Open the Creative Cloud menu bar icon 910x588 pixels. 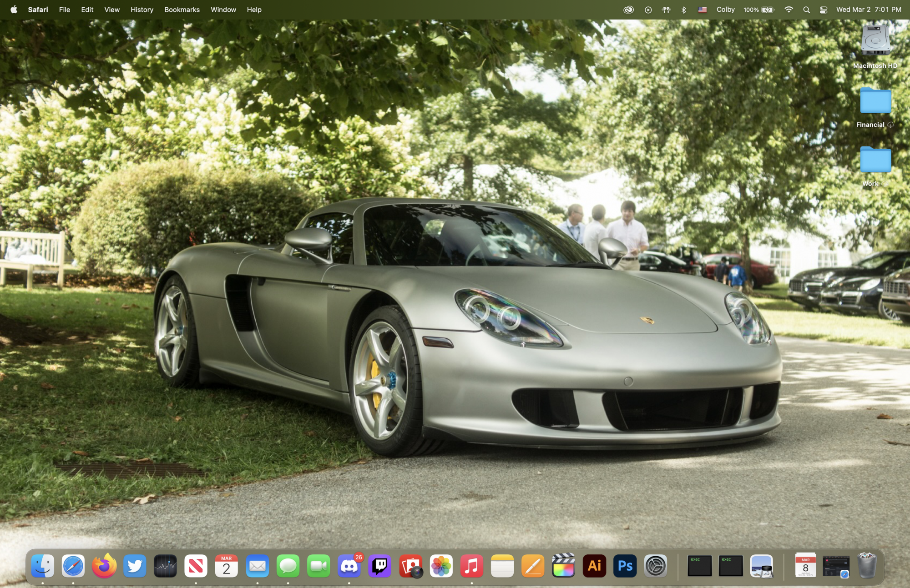(628, 10)
